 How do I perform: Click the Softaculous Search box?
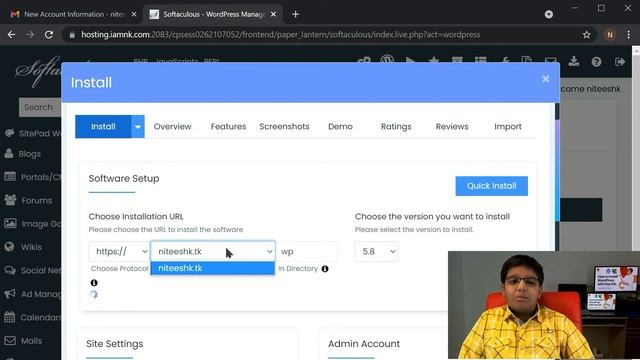pyautogui.click(x=40, y=107)
